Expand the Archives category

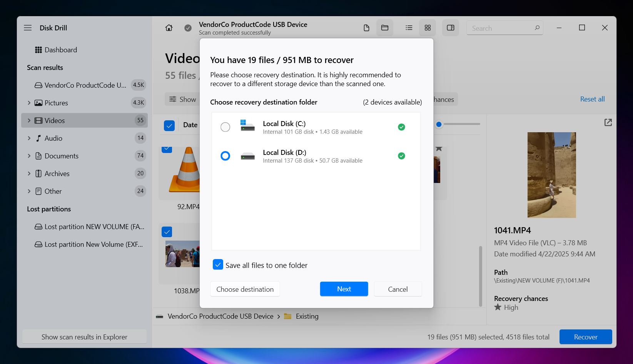point(29,173)
